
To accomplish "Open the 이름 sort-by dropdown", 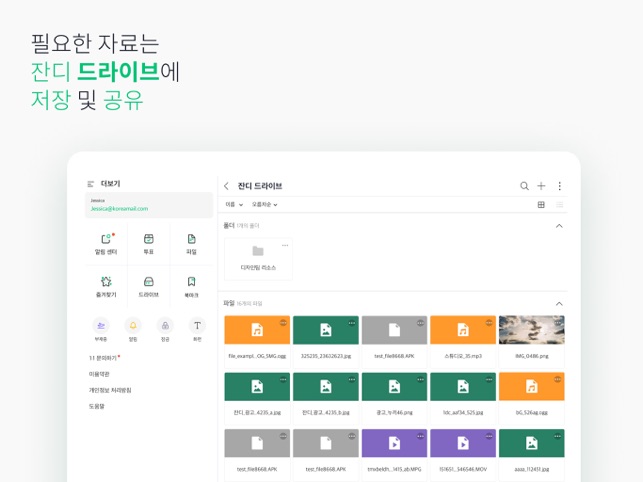I will pyautogui.click(x=234, y=204).
